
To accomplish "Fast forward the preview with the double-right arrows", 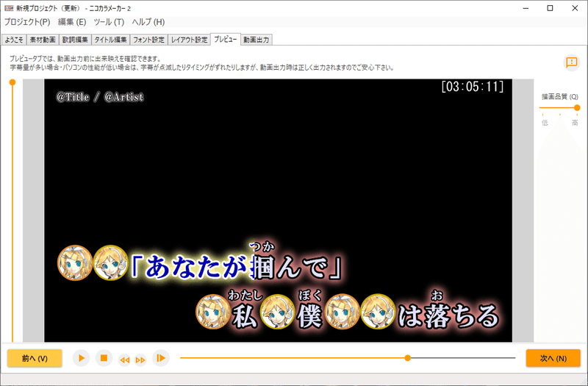I will [x=140, y=360].
